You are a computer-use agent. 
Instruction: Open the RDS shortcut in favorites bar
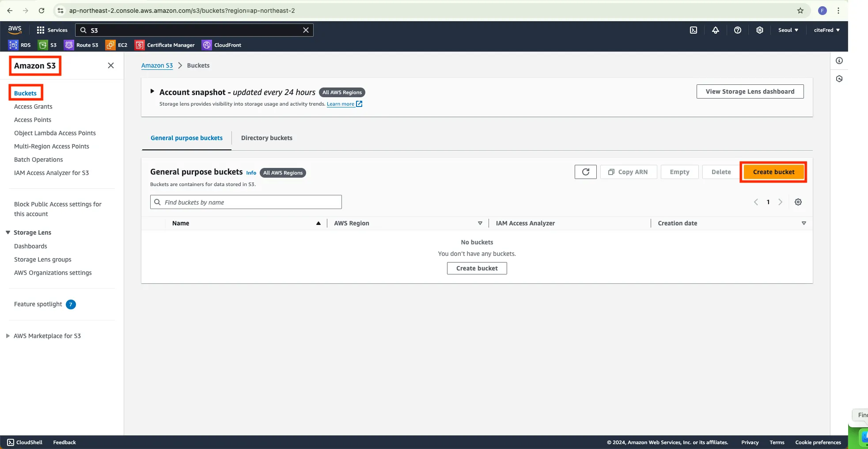pos(20,45)
